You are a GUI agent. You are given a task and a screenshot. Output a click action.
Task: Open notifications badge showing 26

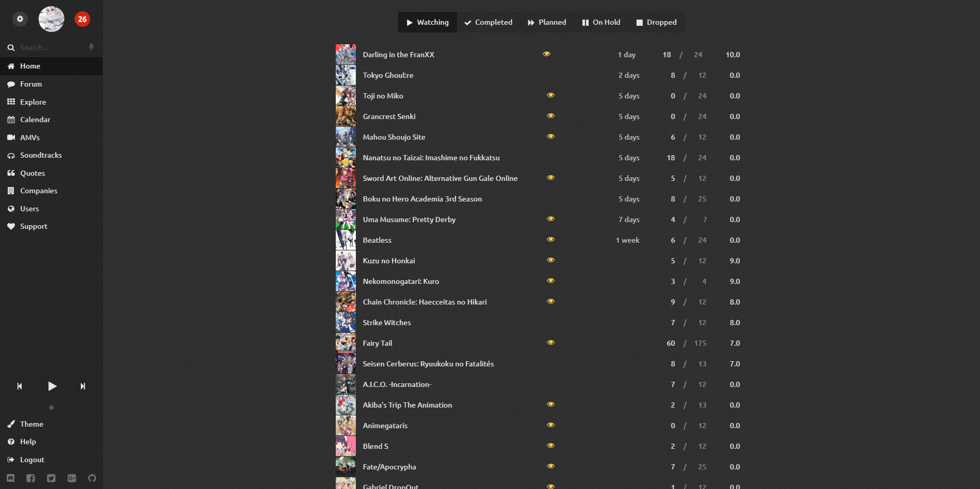point(82,19)
